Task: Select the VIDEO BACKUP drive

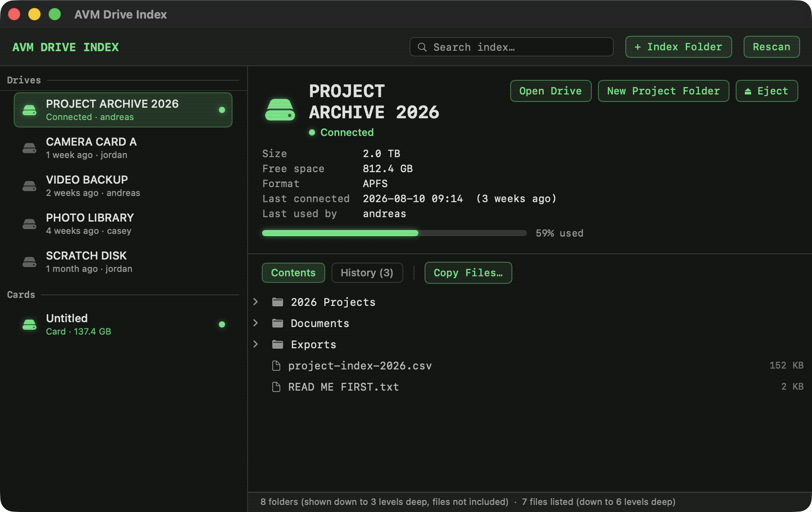Action: click(123, 186)
